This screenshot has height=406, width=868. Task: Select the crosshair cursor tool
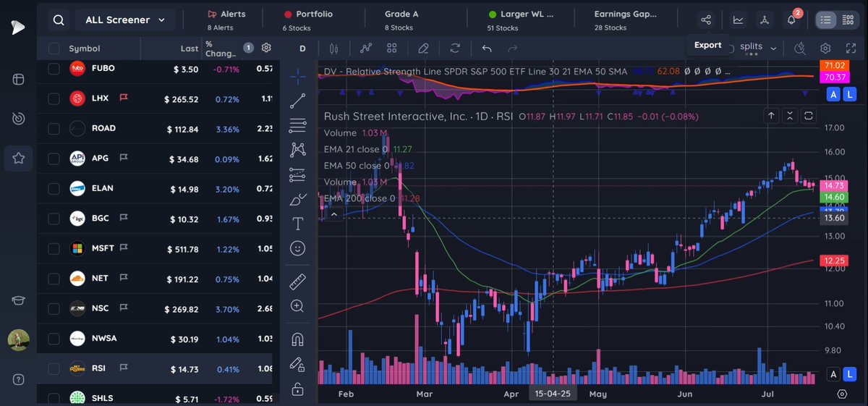pos(297,76)
